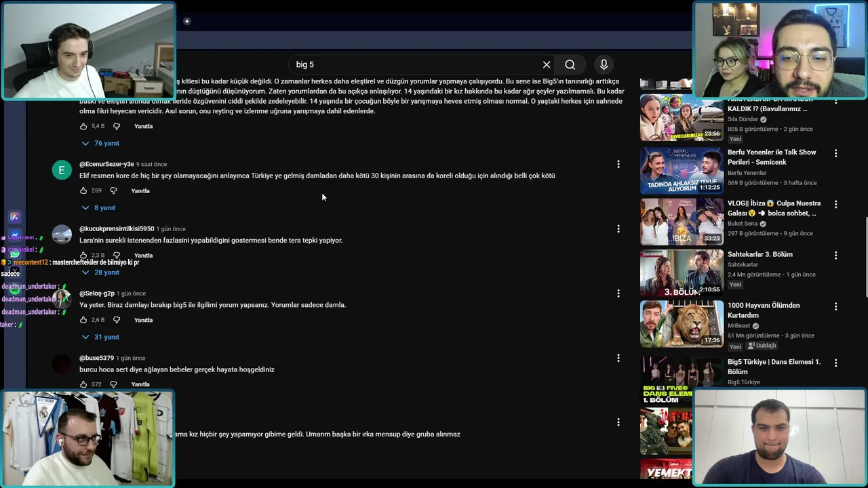This screenshot has width=868, height=488.
Task: Expand the 28 yanıt replies
Action: click(x=100, y=272)
